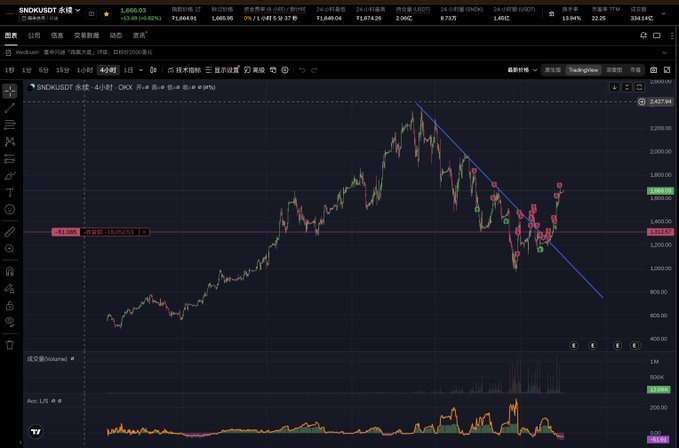Screen dimensions: 679x448
Task: Collapse the chart pane button
Action: (627, 87)
